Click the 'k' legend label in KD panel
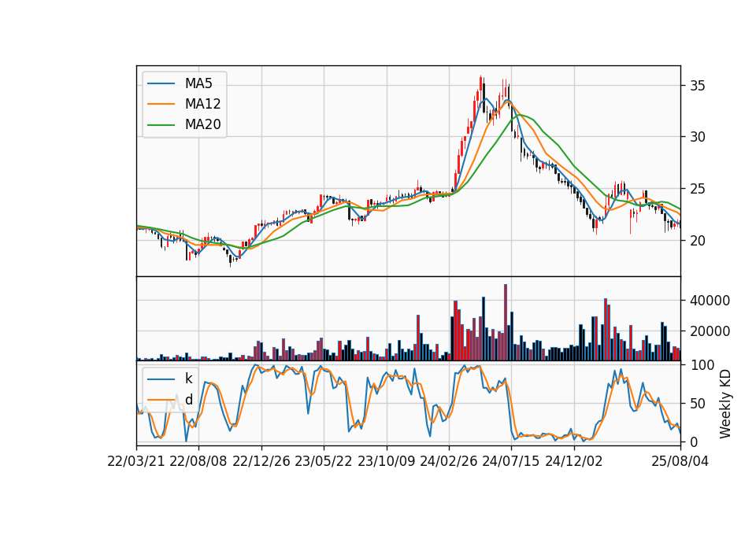The height and width of the screenshot is (543, 756). click(189, 379)
